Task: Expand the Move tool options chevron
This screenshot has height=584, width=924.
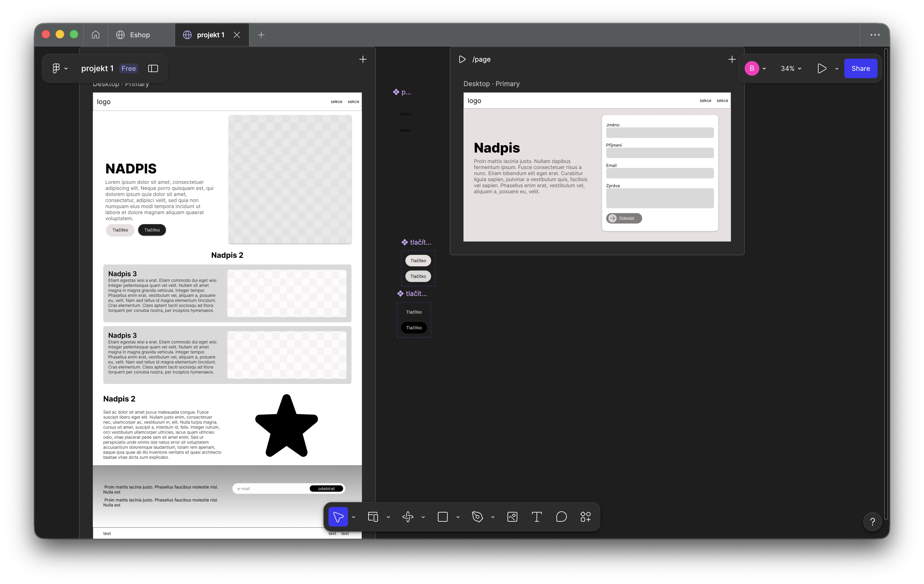Action: [354, 517]
